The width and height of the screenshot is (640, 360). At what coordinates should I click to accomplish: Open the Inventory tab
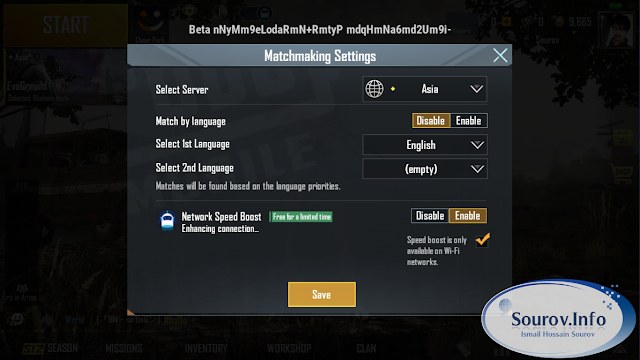206,349
